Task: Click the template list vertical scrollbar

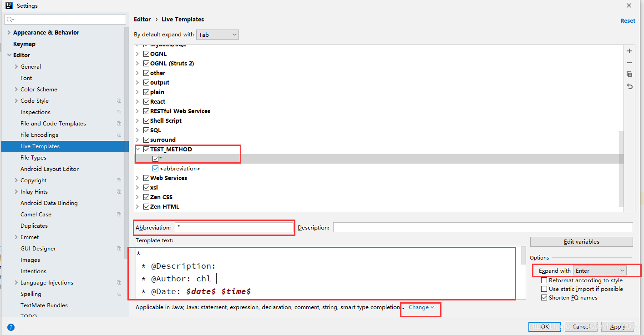Action: click(x=621, y=168)
